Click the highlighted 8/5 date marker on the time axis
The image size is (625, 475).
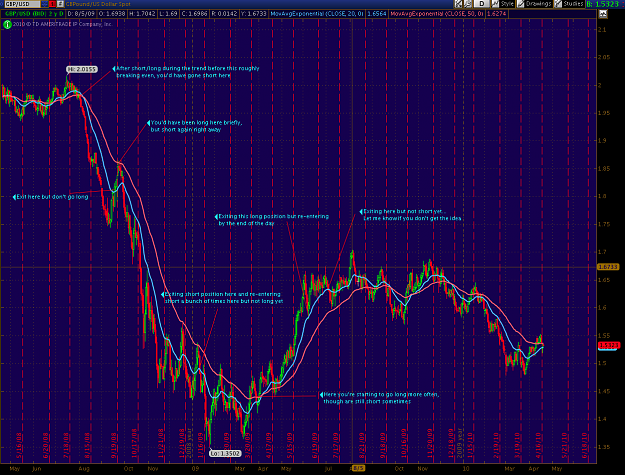[x=358, y=469]
